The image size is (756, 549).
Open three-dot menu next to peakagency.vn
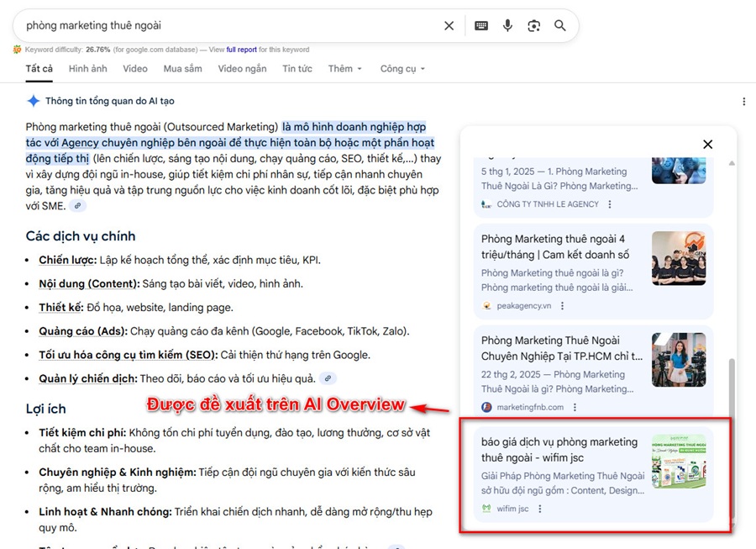click(x=563, y=306)
